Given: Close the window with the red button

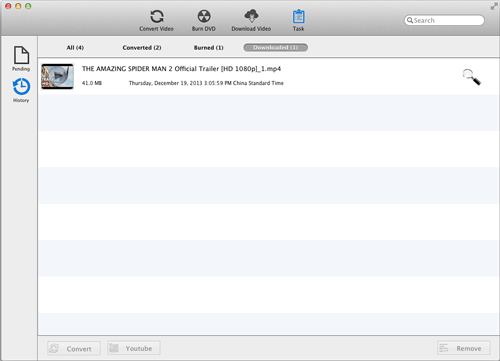Looking at the screenshot, I should 8,6.
